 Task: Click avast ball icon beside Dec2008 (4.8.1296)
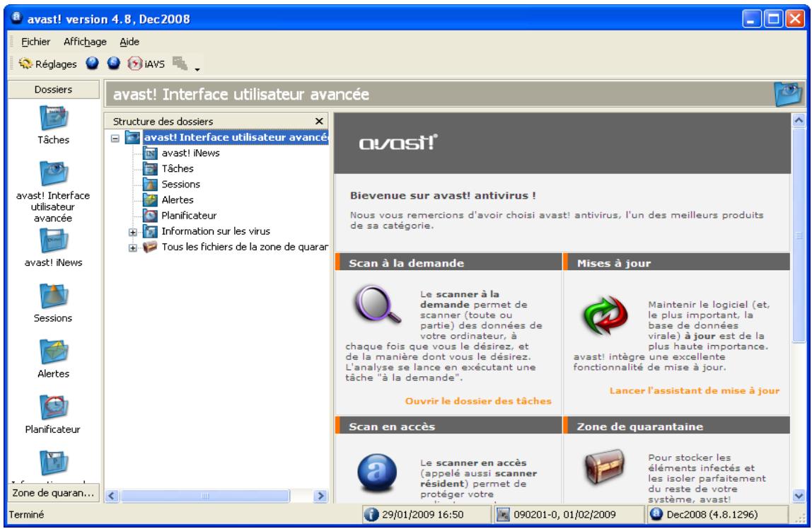click(656, 514)
